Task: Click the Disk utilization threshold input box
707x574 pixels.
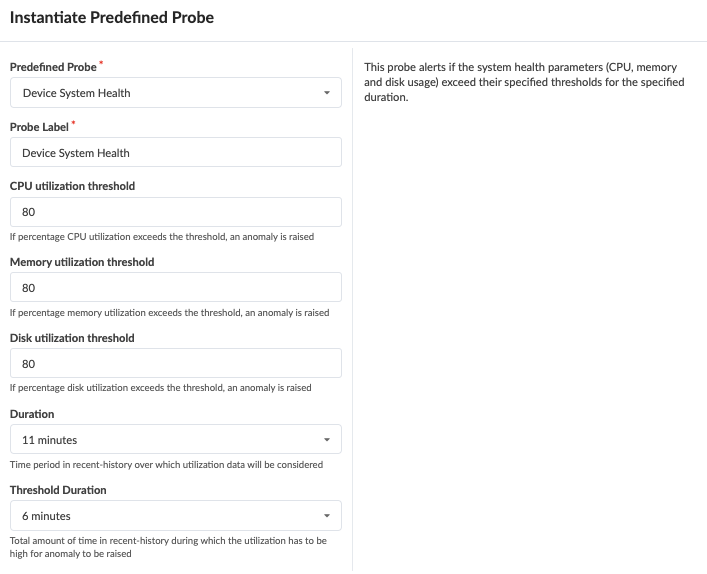Action: [175, 364]
